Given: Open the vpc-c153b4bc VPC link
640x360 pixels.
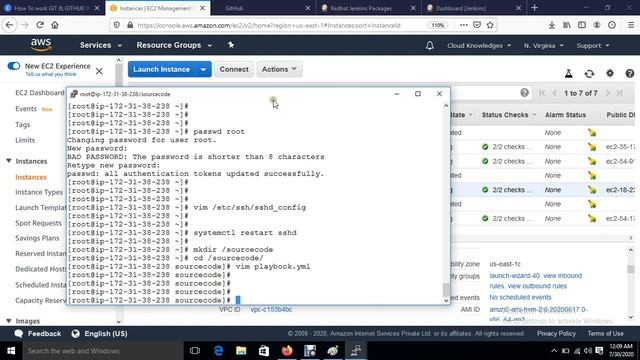Looking at the screenshot, I should tap(271, 309).
